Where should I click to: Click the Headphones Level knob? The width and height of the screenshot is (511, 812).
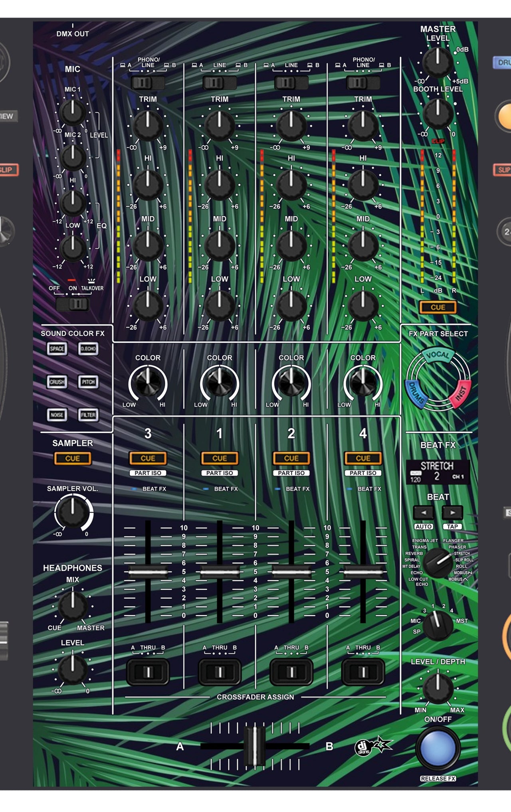73,669
